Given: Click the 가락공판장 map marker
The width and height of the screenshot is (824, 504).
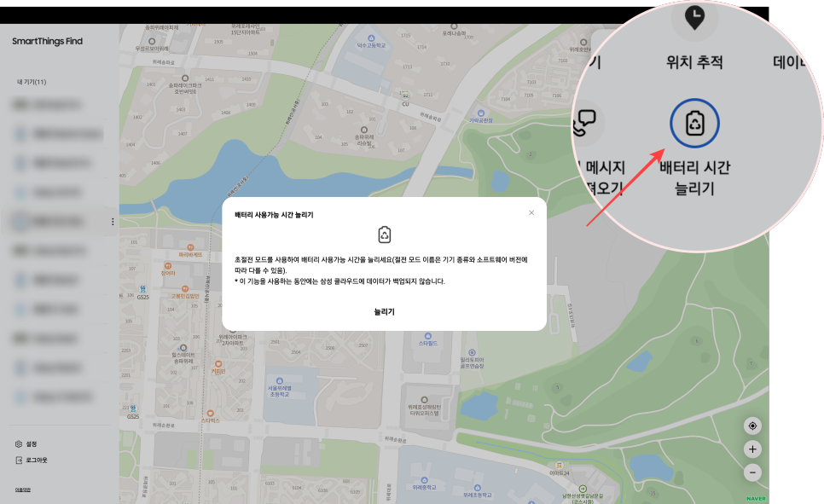Looking at the screenshot, I should (x=480, y=113).
